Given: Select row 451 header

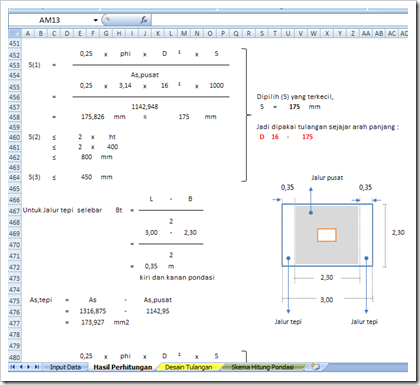Looking at the screenshot, I should pyautogui.click(x=15, y=44).
